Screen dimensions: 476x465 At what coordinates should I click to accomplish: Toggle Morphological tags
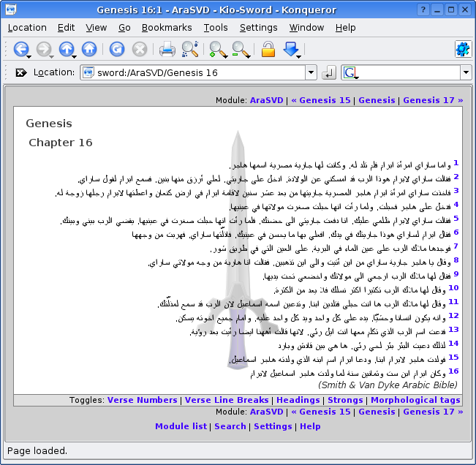point(415,400)
